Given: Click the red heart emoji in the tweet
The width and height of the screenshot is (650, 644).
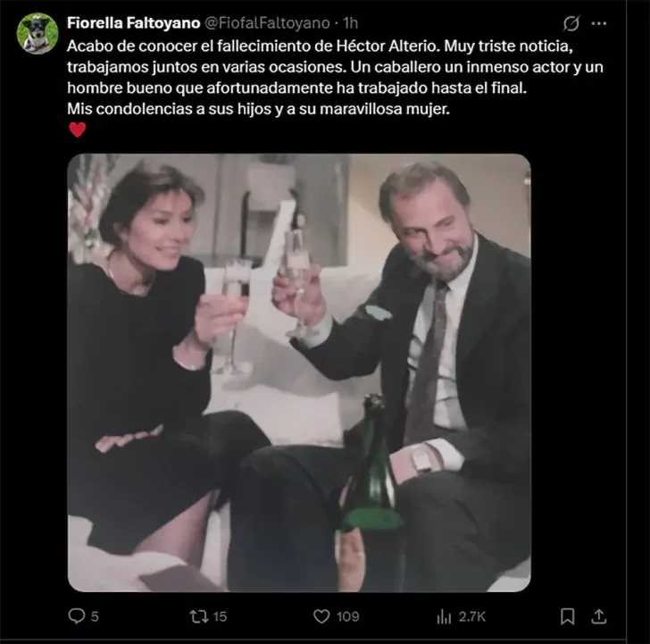Looking at the screenshot, I should tap(78, 130).
